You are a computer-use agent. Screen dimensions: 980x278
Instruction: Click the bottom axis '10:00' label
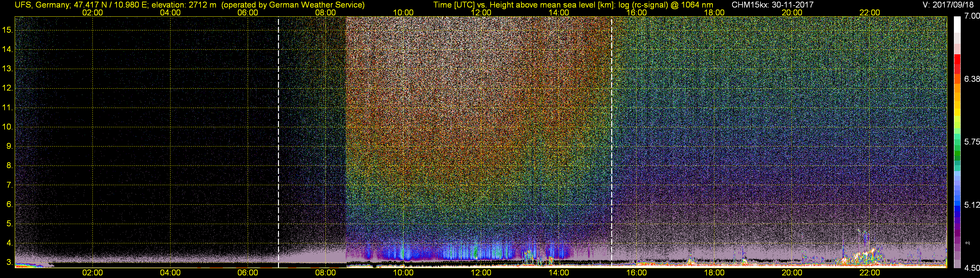403,273
